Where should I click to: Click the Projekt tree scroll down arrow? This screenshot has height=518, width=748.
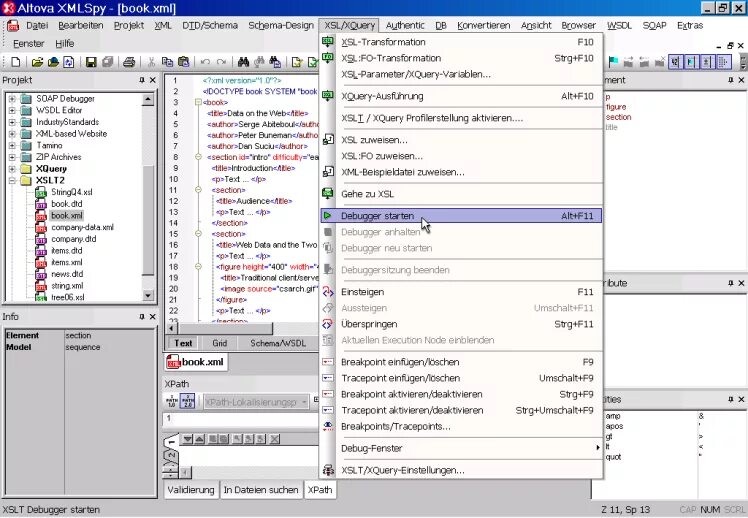coord(148,296)
